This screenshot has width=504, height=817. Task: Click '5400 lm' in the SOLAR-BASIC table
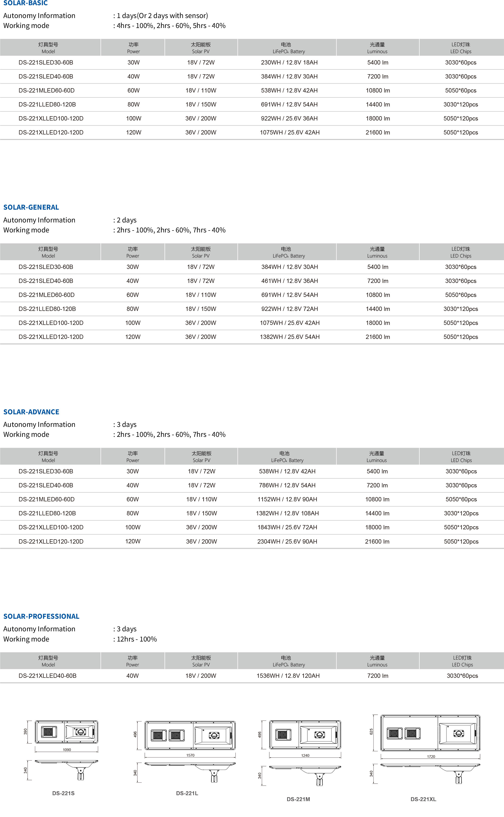(378, 62)
